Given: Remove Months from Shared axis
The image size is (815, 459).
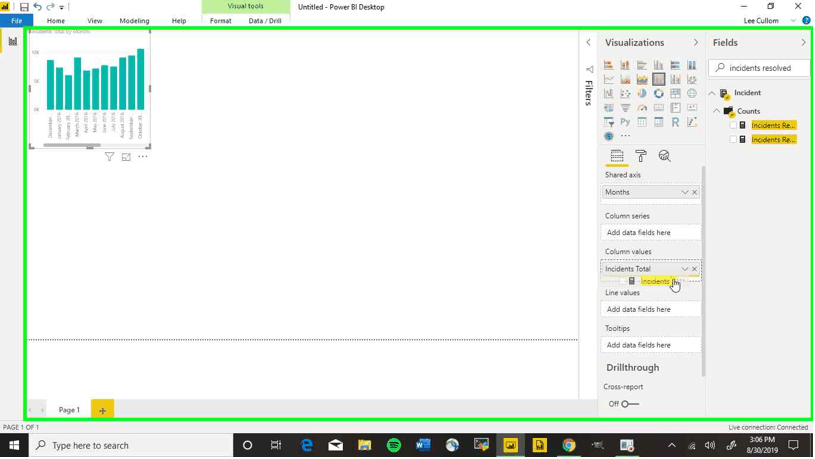Looking at the screenshot, I should [694, 192].
